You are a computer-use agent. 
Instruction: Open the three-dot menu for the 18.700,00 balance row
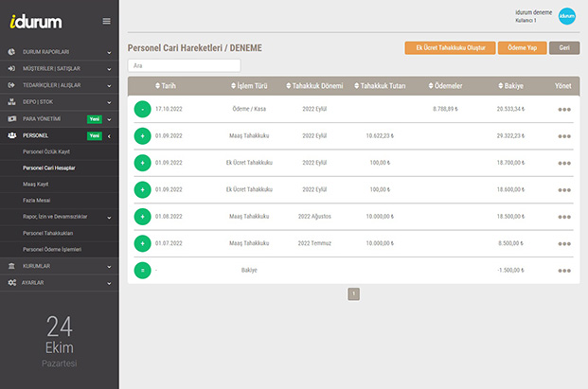(564, 164)
